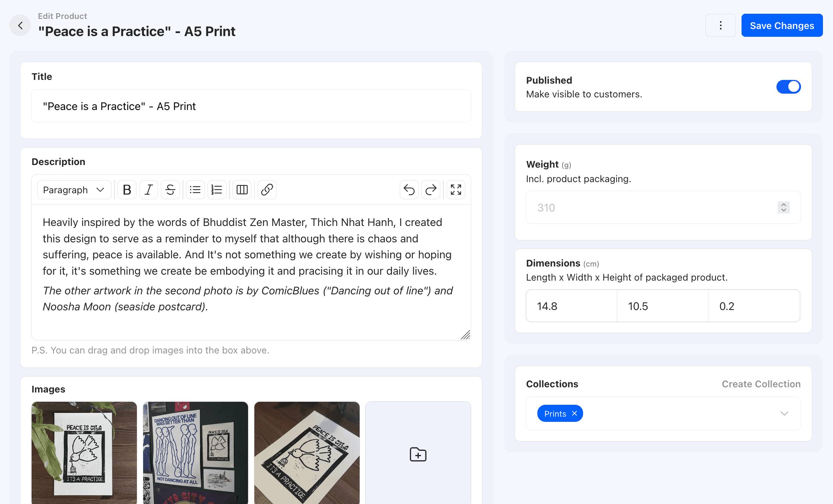Viewport: 833px width, 504px height.
Task: Toggle bold formatting in description editor
Action: tap(127, 190)
